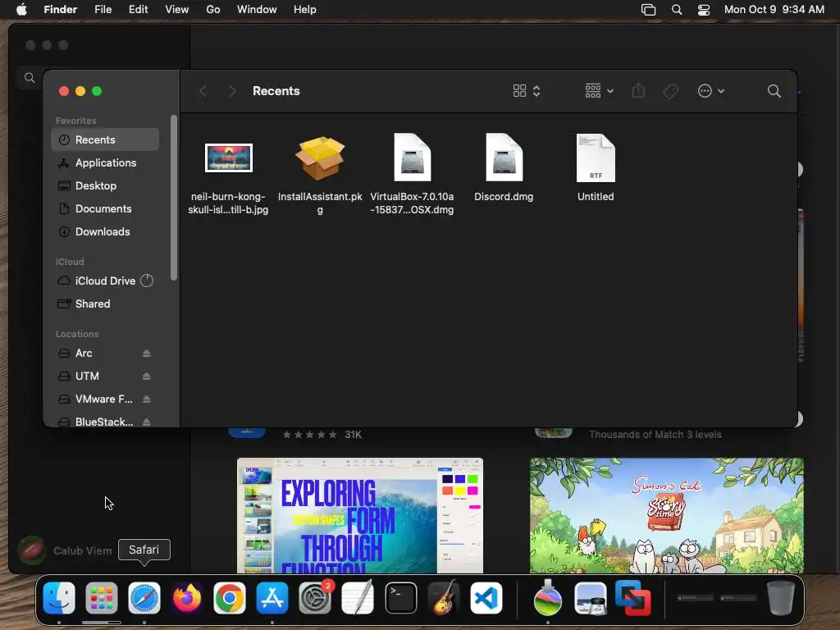The height and width of the screenshot is (630, 840).
Task: Open the Apple menu
Action: [x=21, y=10]
